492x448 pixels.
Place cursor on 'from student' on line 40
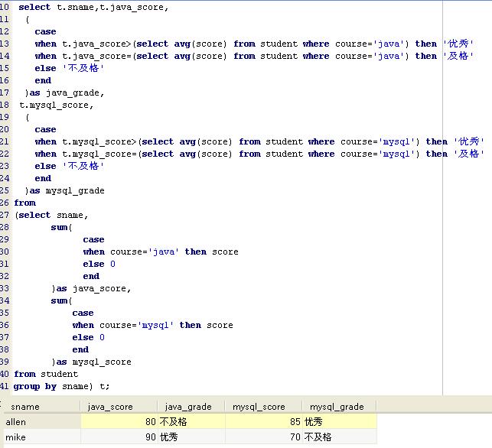click(x=46, y=374)
